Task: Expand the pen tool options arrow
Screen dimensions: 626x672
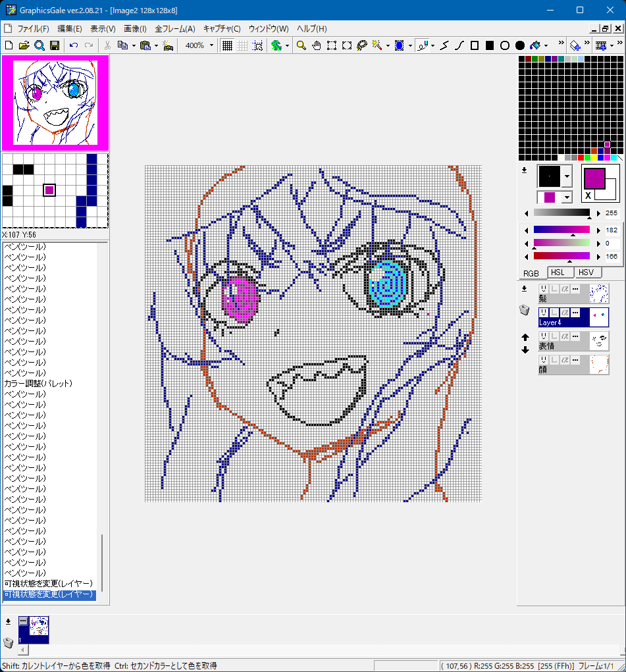Action: point(432,45)
